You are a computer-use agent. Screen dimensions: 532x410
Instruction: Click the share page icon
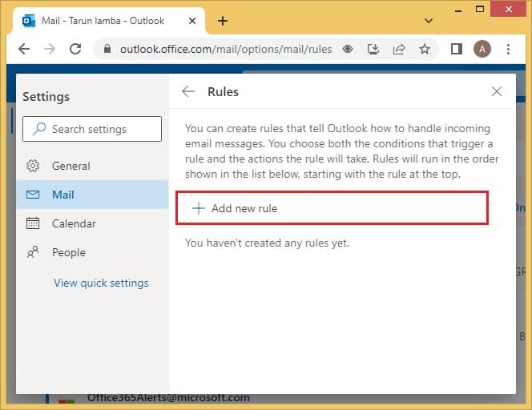coord(399,49)
